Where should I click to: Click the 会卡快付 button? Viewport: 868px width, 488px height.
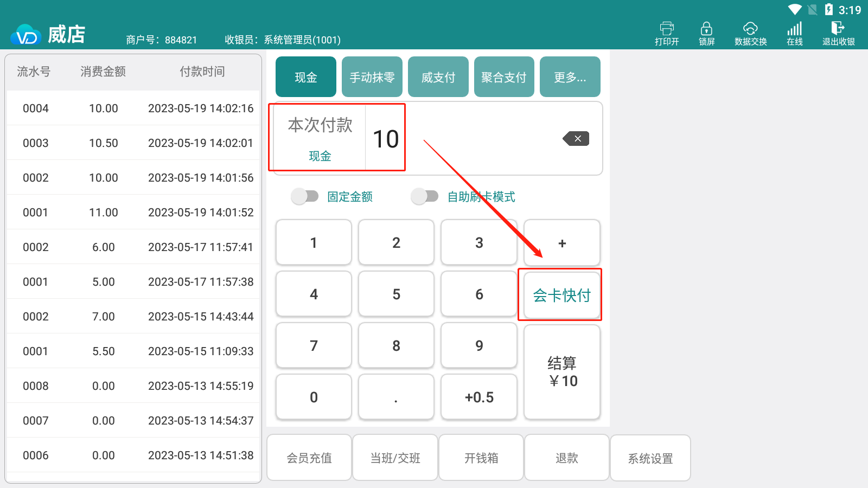561,295
